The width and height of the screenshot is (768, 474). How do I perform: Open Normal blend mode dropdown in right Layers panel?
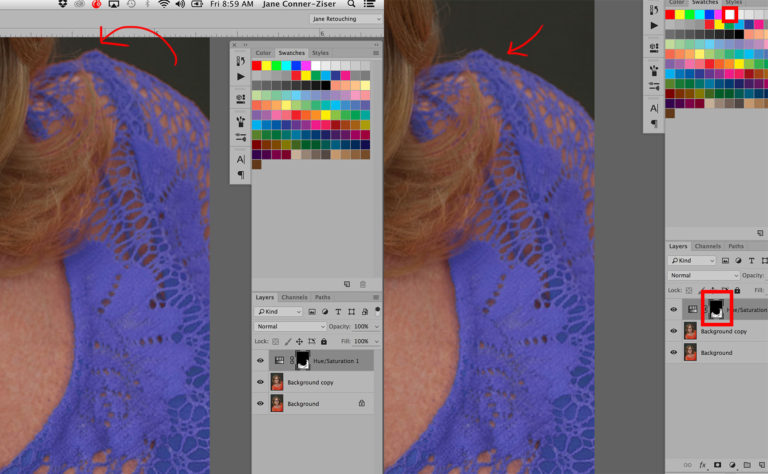click(x=703, y=275)
